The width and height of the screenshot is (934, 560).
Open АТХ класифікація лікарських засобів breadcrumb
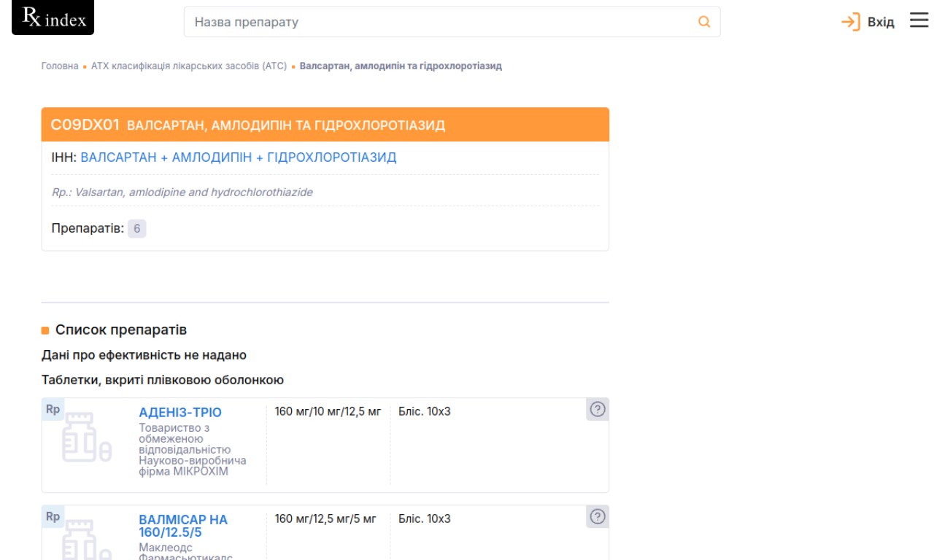[189, 66]
